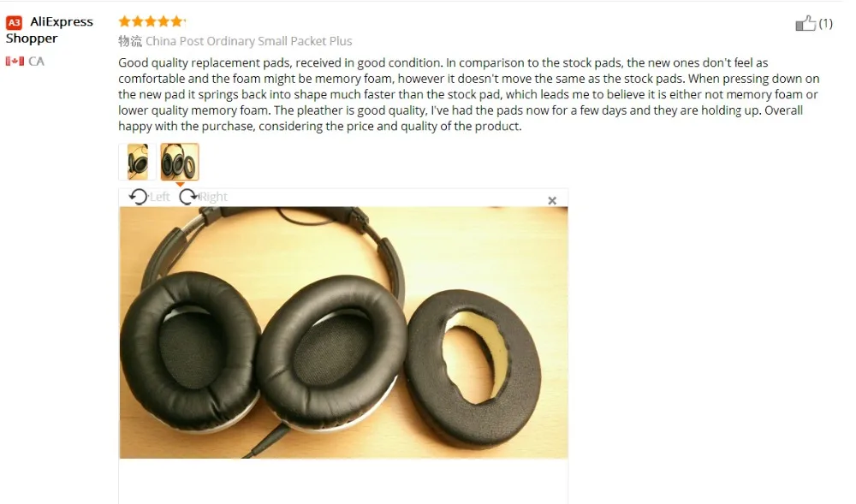Click orange pointer below the selected thumbnail

[x=180, y=184]
